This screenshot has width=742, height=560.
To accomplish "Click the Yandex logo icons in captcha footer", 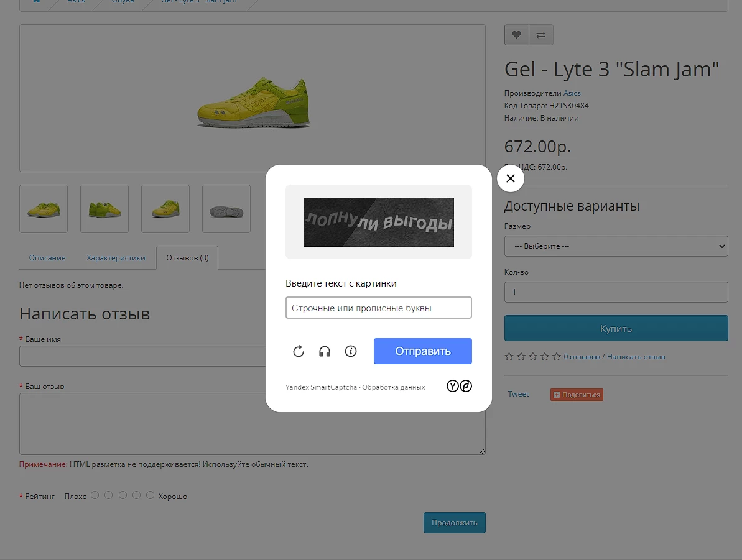I will click(x=459, y=386).
